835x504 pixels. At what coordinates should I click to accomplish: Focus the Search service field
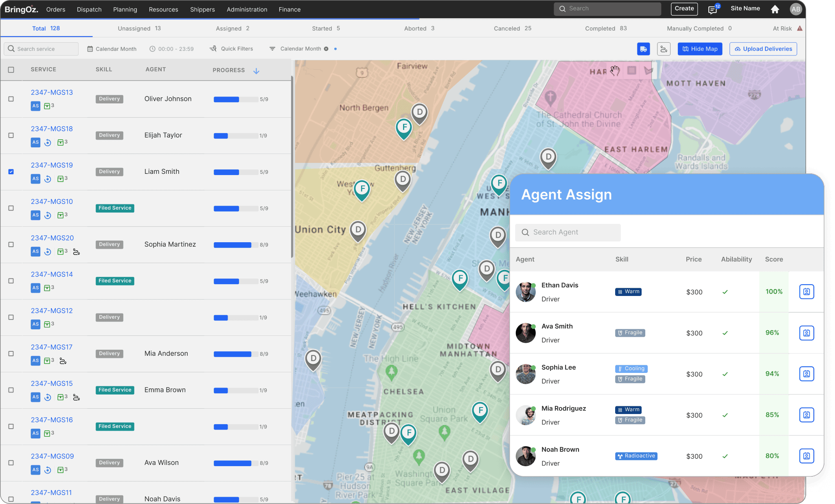point(41,49)
